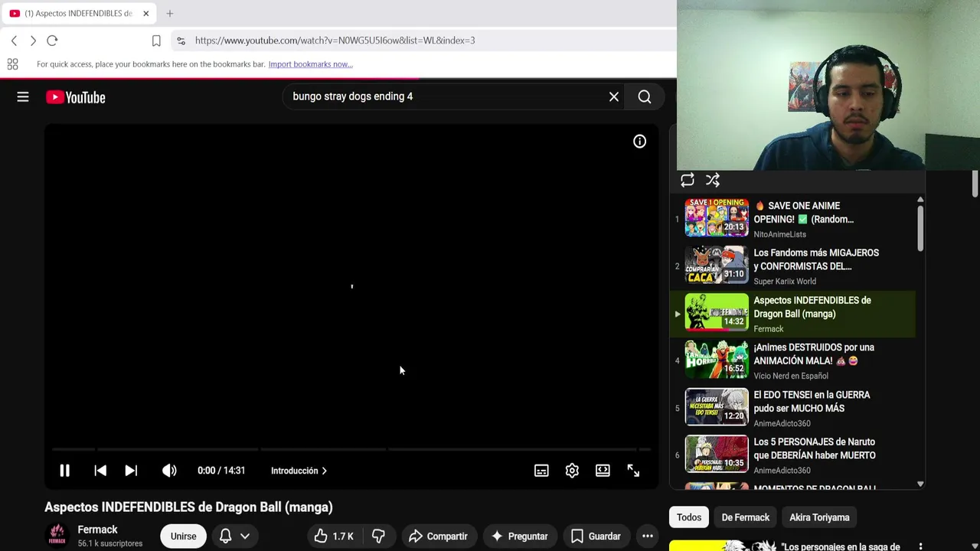Close the Aspectos INDEFENDIBLES browser tab

click(145, 13)
